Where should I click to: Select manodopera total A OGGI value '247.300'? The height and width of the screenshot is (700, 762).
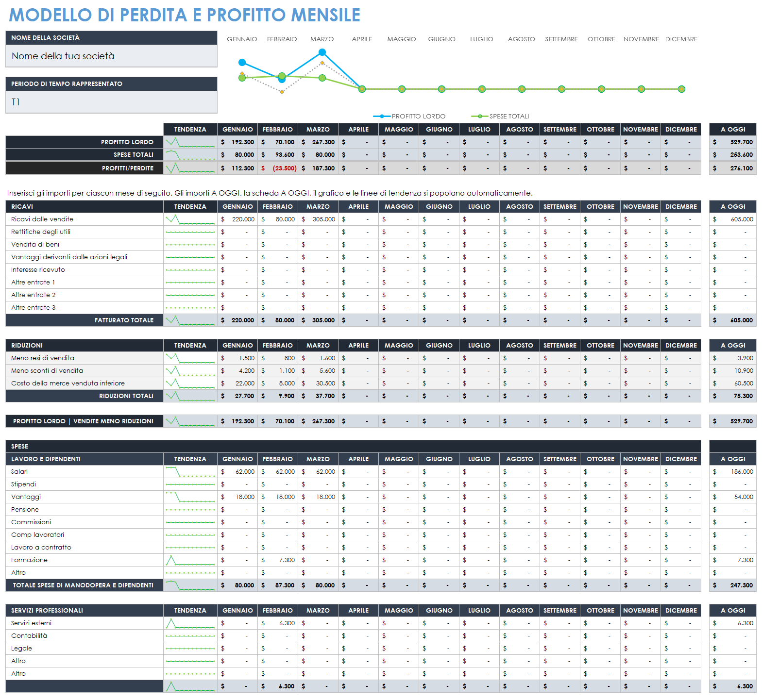733,585
